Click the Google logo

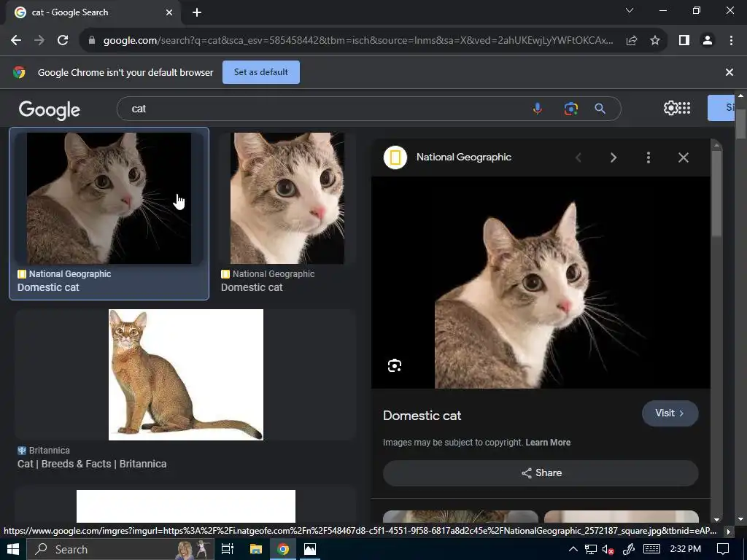coord(50,109)
